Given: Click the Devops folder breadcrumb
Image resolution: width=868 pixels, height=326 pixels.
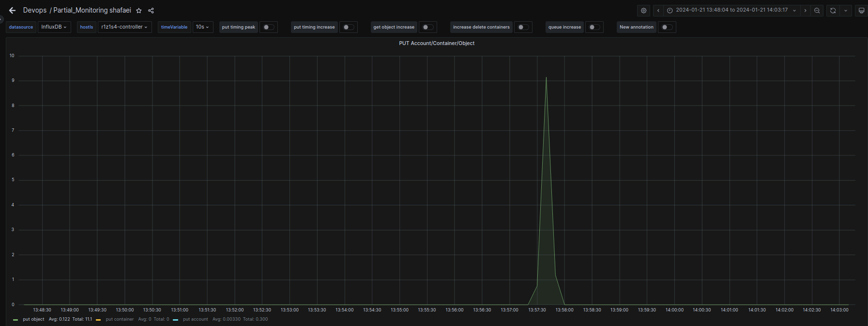Looking at the screenshot, I should (35, 10).
